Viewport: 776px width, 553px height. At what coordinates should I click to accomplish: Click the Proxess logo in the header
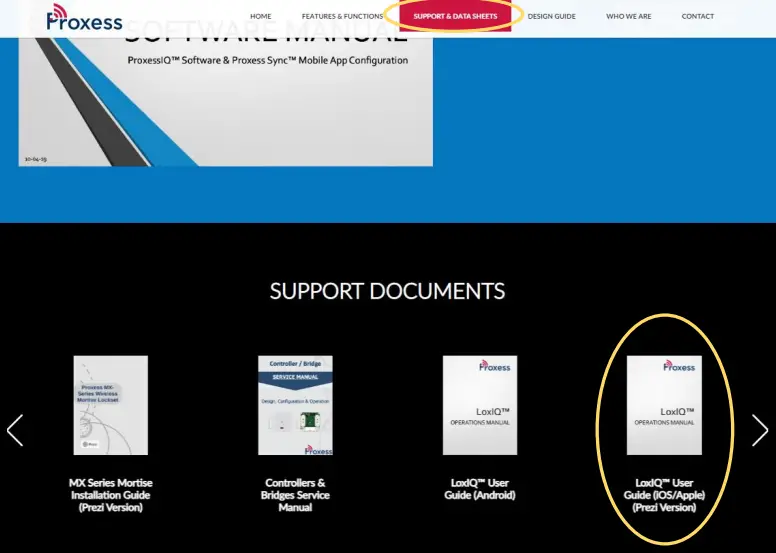click(x=84, y=18)
